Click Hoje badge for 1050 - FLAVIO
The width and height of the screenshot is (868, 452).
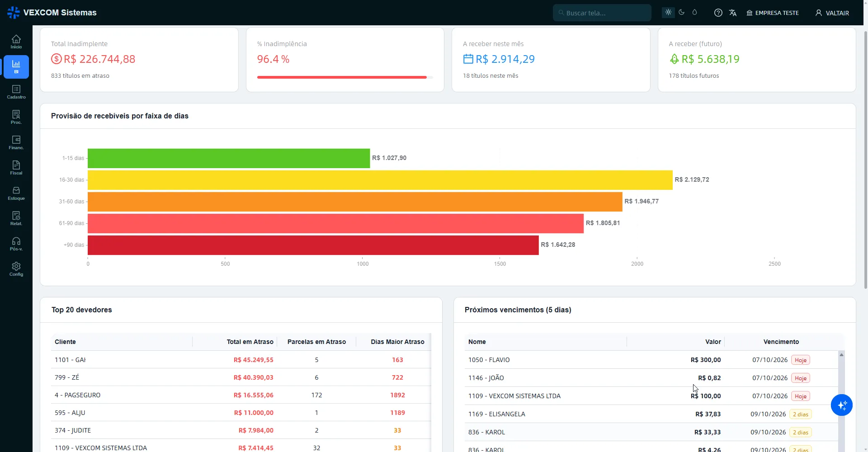click(x=800, y=360)
